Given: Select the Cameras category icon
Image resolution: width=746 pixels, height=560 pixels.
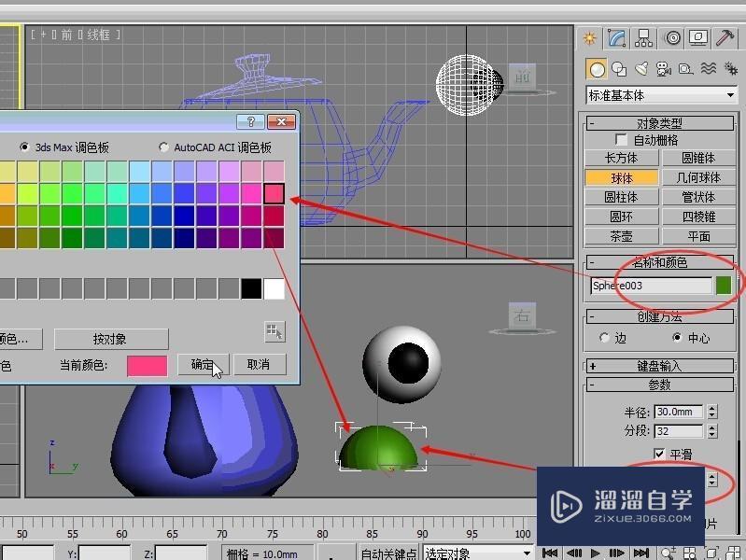Looking at the screenshot, I should [663, 69].
